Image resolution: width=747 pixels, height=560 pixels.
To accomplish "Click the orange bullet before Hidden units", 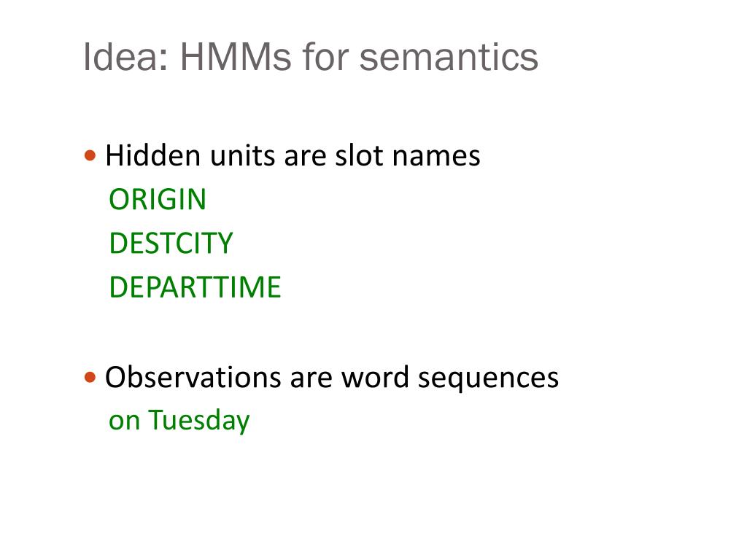I will [90, 156].
